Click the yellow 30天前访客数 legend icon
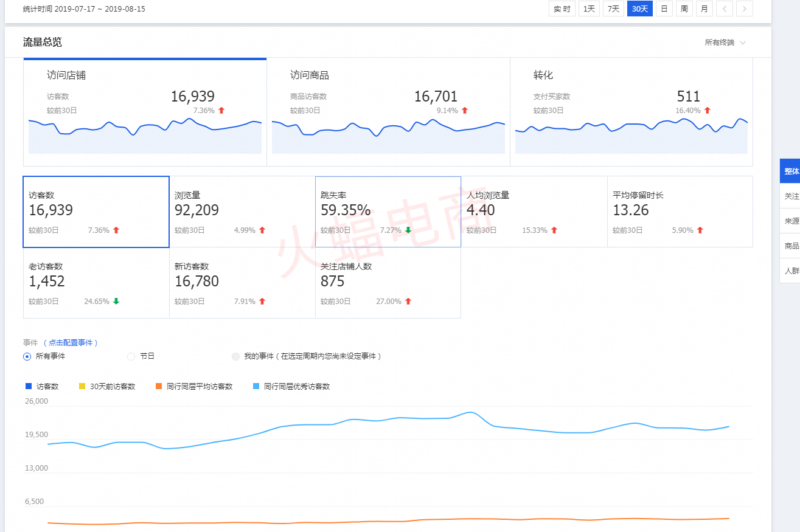This screenshot has height=532, width=800. 82,386
